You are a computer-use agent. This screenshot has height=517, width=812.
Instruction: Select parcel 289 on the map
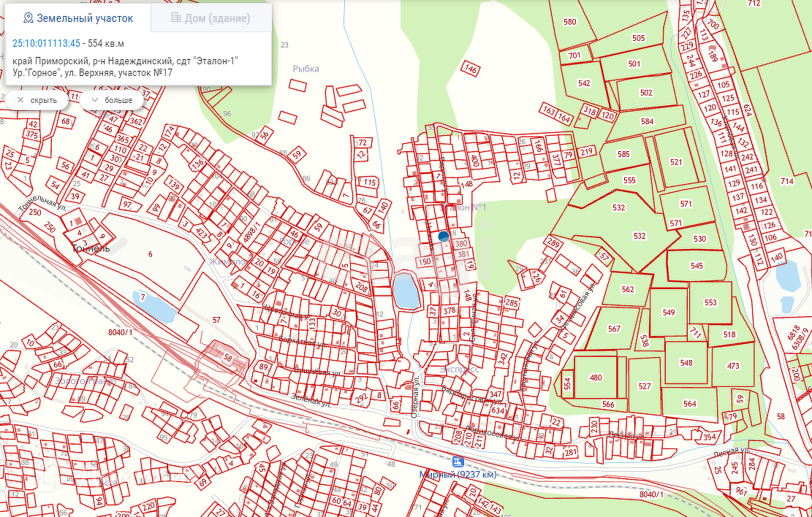click(x=553, y=243)
